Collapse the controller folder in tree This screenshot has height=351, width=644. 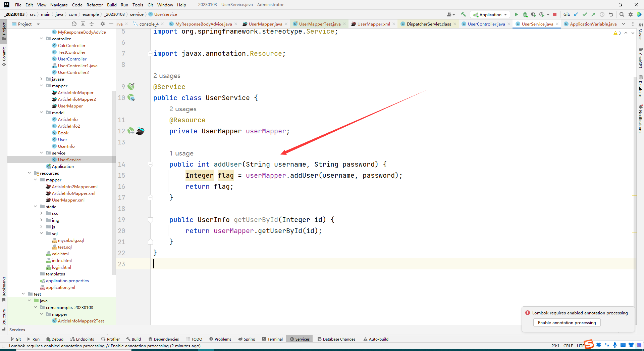tap(42, 39)
